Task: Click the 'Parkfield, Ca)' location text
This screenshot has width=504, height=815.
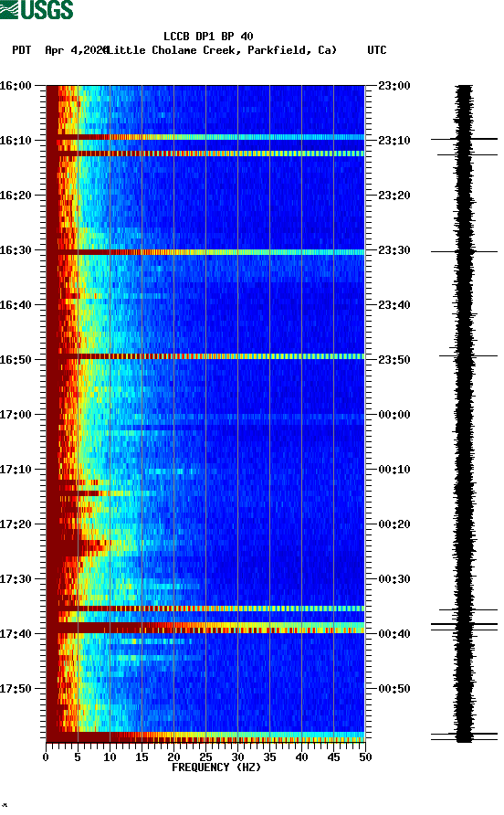Action: [292, 50]
